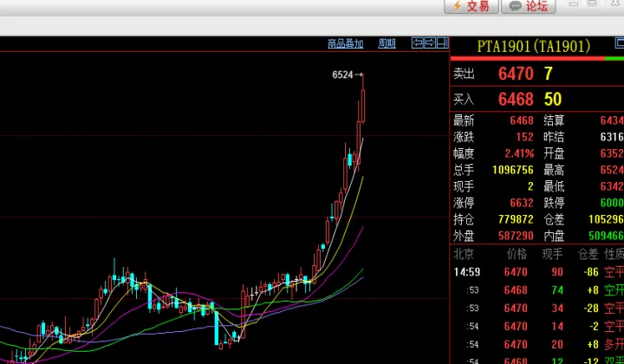The width and height of the screenshot is (624, 364).
Task: Click position change -2 in tick list
Action: 594,327
